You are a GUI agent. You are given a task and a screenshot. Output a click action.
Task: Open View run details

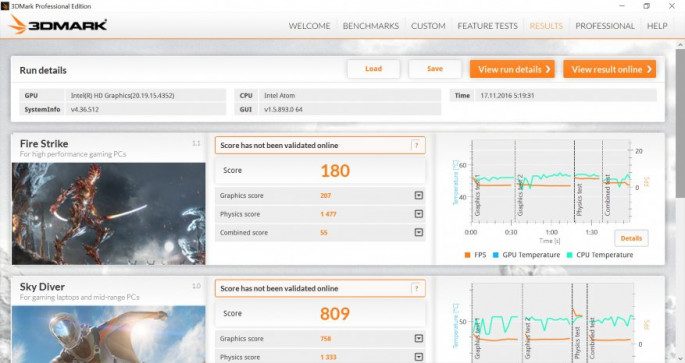[512, 69]
